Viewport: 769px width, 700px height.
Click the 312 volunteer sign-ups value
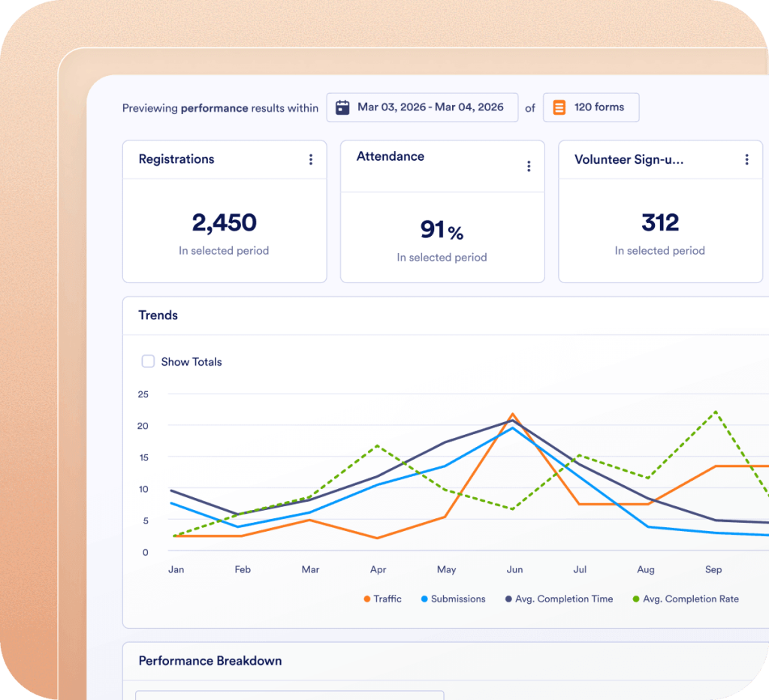point(660,223)
